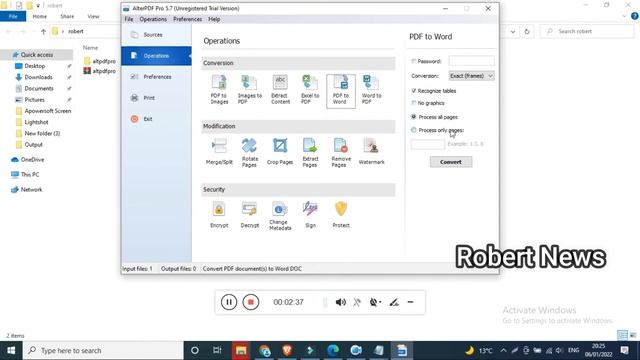This screenshot has width=640, height=360.
Task: Open the Protect tool
Action: (341, 215)
